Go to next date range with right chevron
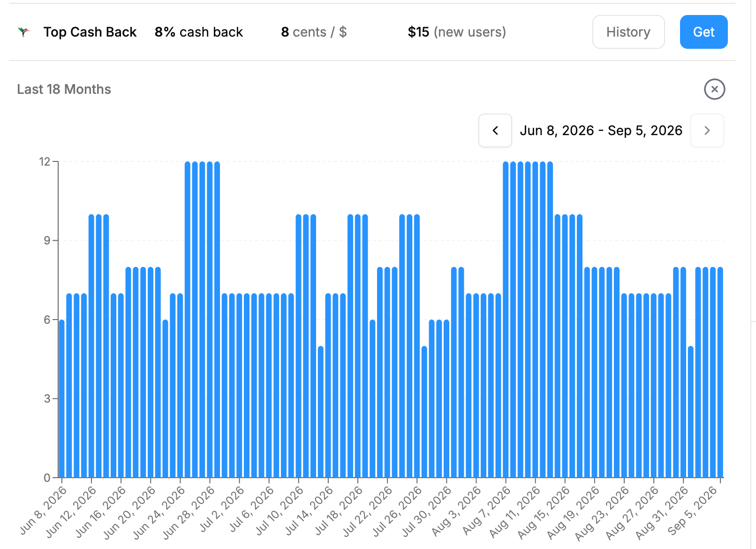This screenshot has height=549, width=756. pos(707,130)
